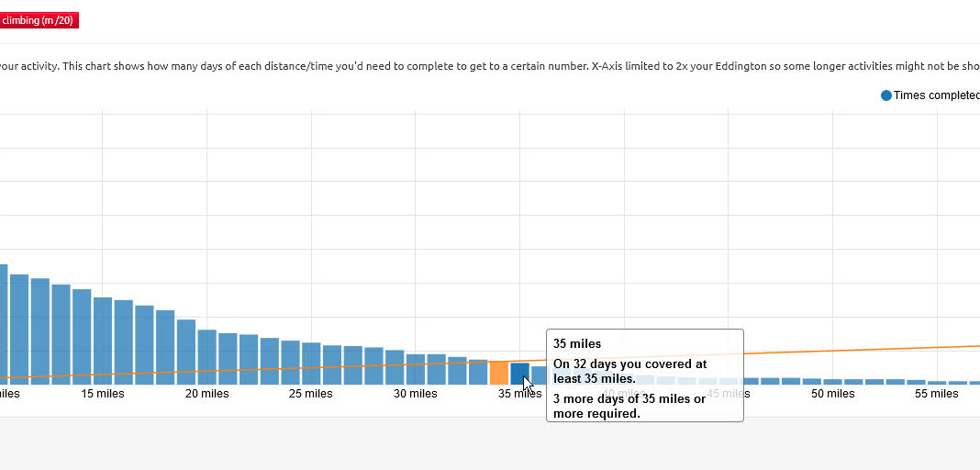Screen dimensions: 980x470
Task: Click the bar at 30 miles
Action: 416,369
